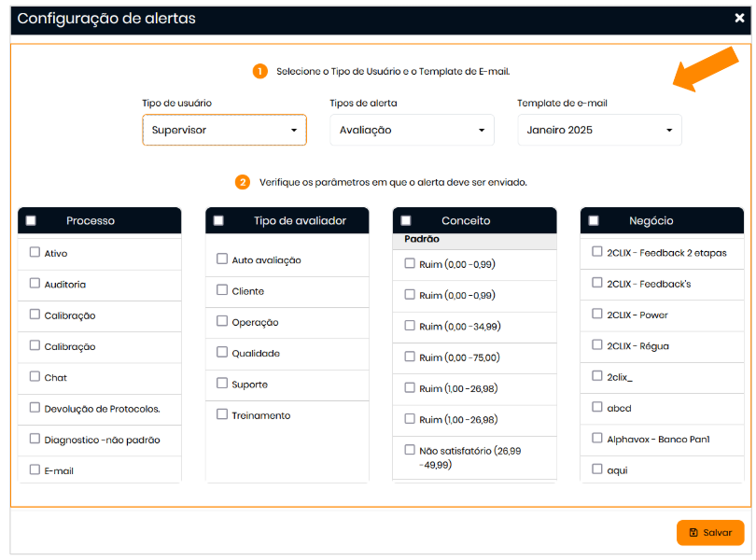This screenshot has height=560, width=756.
Task: Tick the Alphavox - Banco Pan1 checkbox
Action: 597,438
